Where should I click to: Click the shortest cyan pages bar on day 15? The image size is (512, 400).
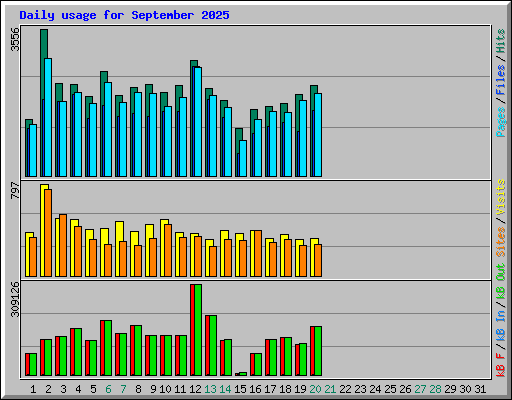click(x=243, y=158)
